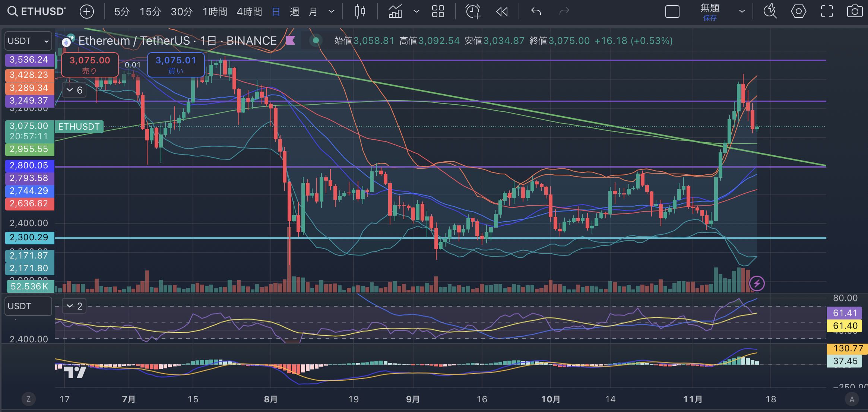Click the 11月 date label on time axis
This screenshot has height=412, width=868.
[693, 399]
